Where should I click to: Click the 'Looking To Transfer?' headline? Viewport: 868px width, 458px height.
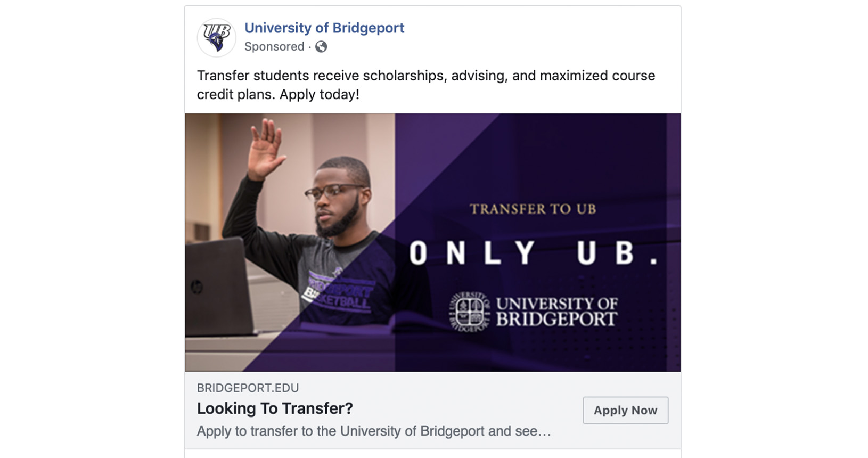[x=275, y=408]
